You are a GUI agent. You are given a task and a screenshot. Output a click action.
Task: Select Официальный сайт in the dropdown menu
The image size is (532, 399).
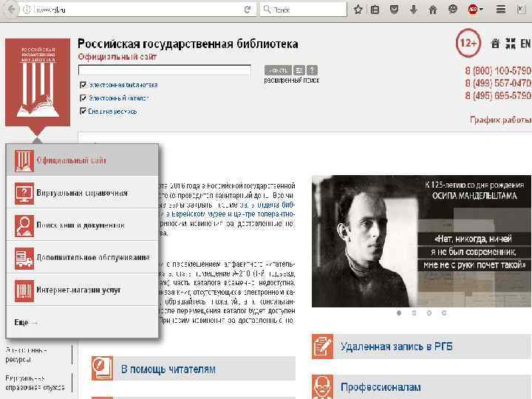[x=82, y=160]
